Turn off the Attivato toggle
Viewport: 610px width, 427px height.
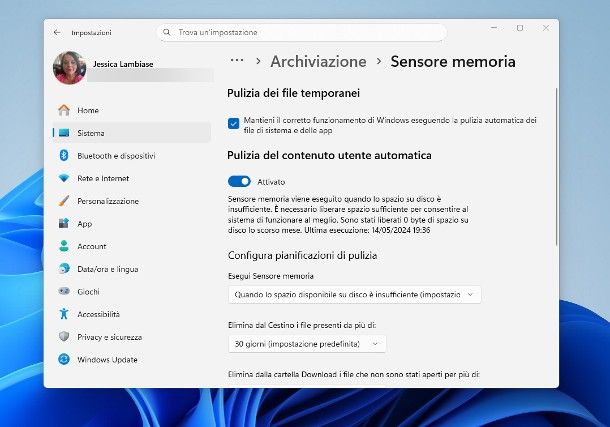tap(239, 182)
